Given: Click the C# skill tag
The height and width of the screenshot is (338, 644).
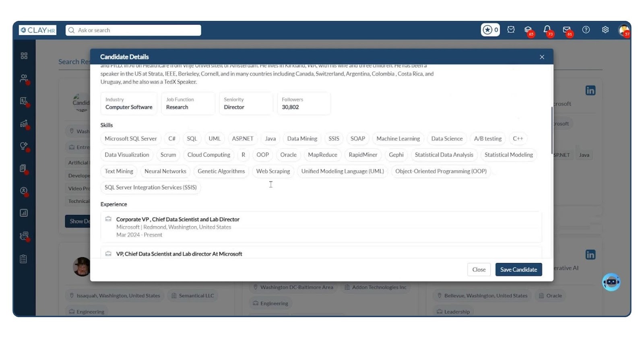Looking at the screenshot, I should coord(172,138).
